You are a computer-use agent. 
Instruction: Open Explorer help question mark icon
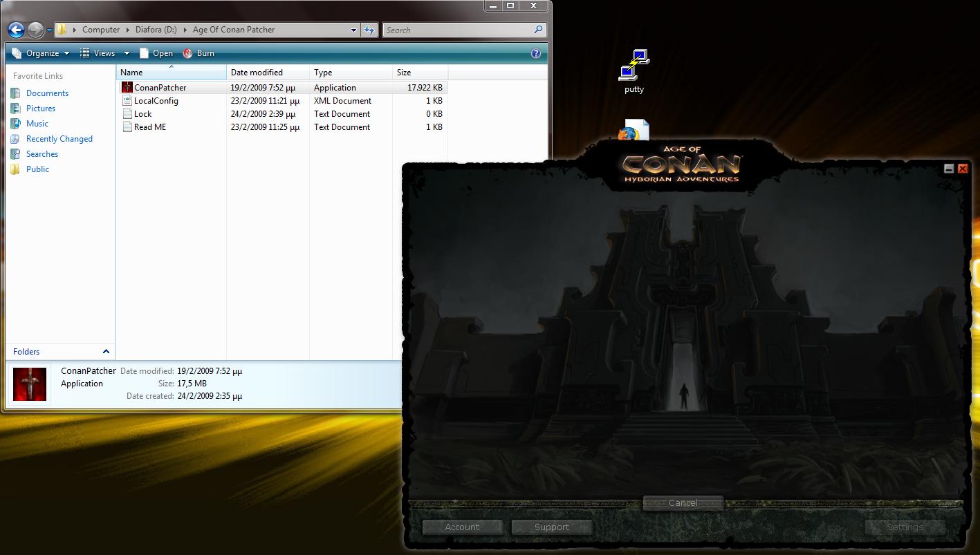point(536,53)
